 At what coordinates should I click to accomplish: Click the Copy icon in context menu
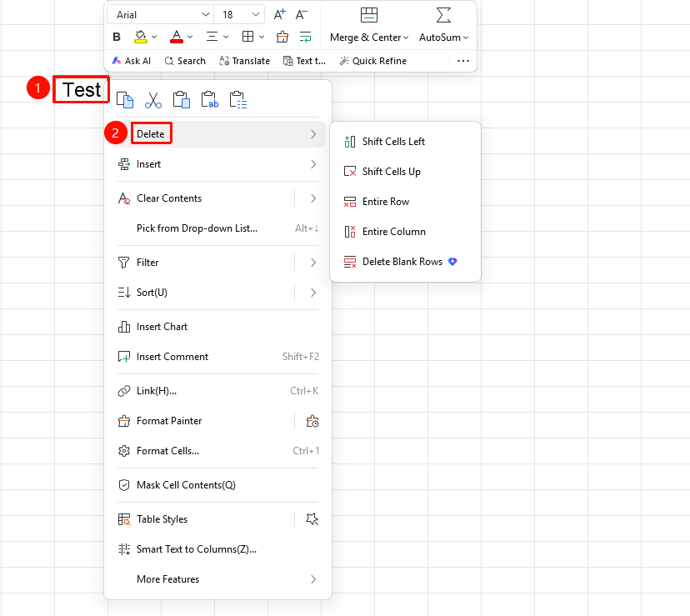(125, 100)
